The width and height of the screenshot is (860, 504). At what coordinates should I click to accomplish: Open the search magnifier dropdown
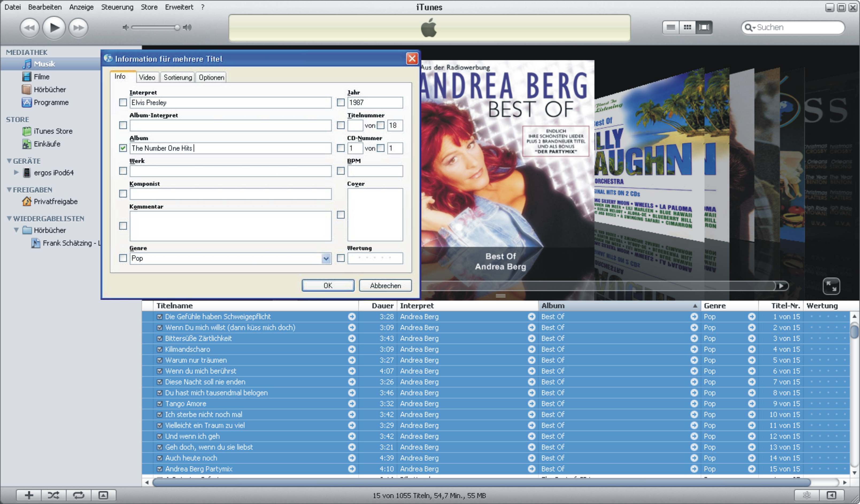pos(750,27)
